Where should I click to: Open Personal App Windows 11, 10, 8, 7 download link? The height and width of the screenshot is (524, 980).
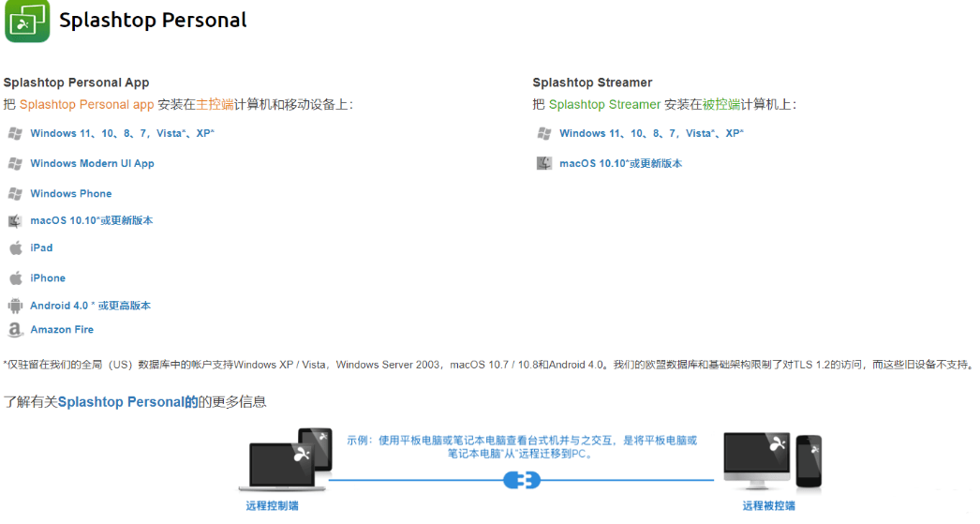[x=122, y=133]
